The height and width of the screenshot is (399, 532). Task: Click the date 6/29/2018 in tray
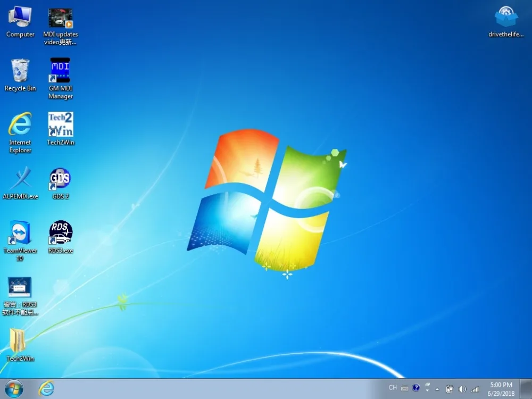tap(501, 394)
